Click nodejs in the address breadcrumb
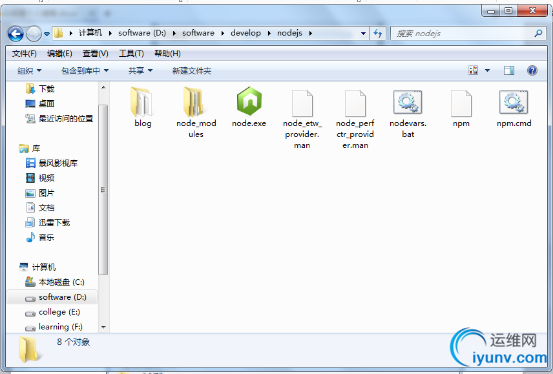Screen dimensions: 553x374 [x=290, y=33]
